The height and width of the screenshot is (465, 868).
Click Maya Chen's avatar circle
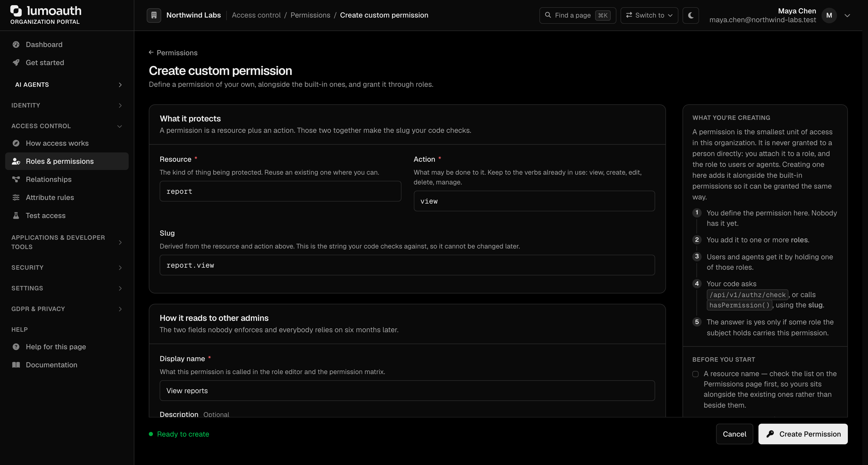pos(829,15)
